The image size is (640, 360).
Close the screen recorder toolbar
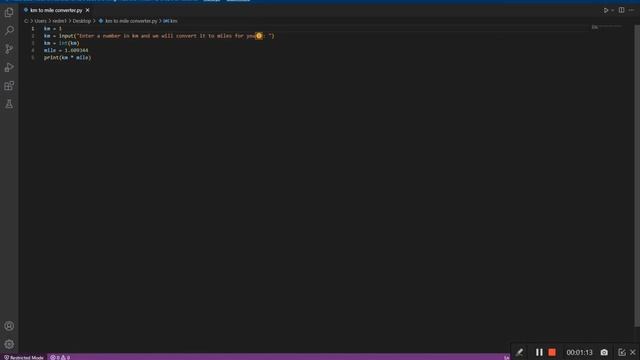pos(633,352)
